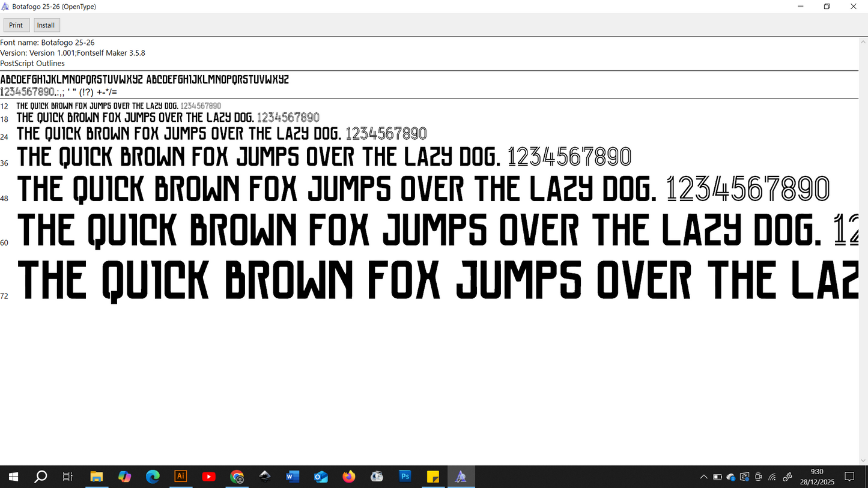
Task: Open File Explorer from the taskbar
Action: tap(97, 476)
